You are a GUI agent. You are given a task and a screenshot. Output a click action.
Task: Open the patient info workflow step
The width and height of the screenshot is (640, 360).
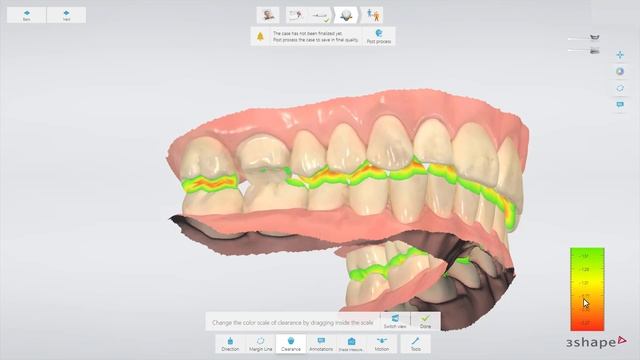tap(268, 15)
